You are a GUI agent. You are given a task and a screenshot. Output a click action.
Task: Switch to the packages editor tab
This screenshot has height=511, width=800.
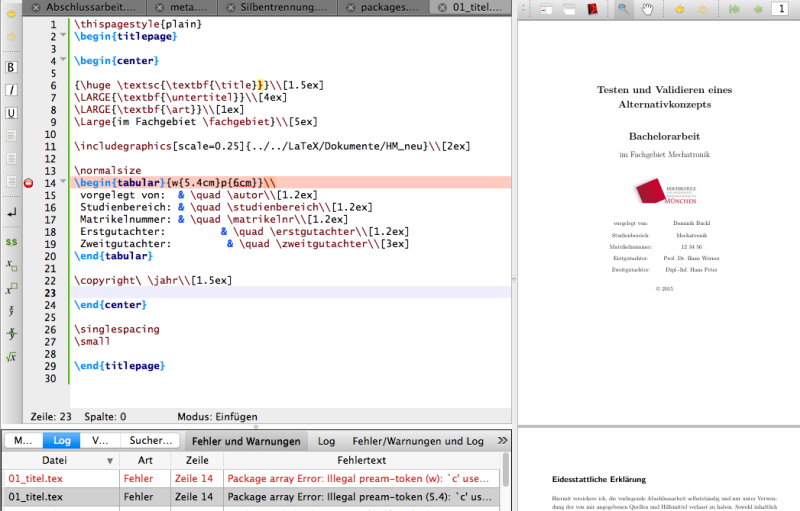coord(383,7)
